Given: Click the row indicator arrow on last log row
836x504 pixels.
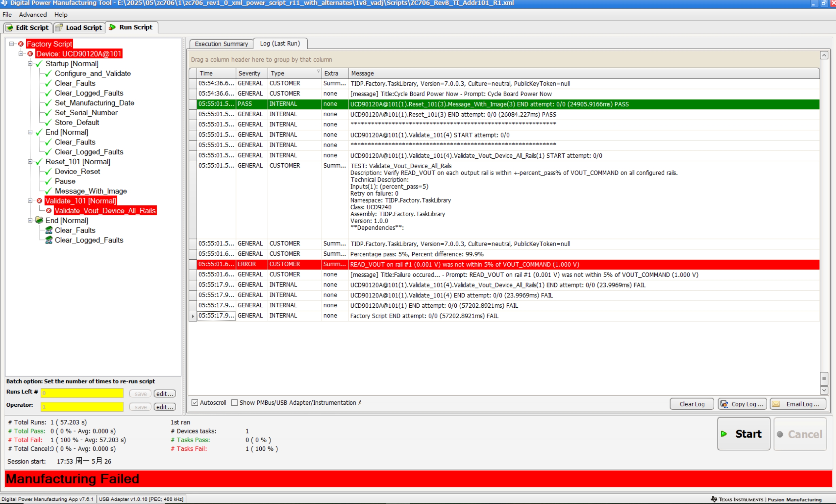Looking at the screenshot, I should (x=193, y=316).
